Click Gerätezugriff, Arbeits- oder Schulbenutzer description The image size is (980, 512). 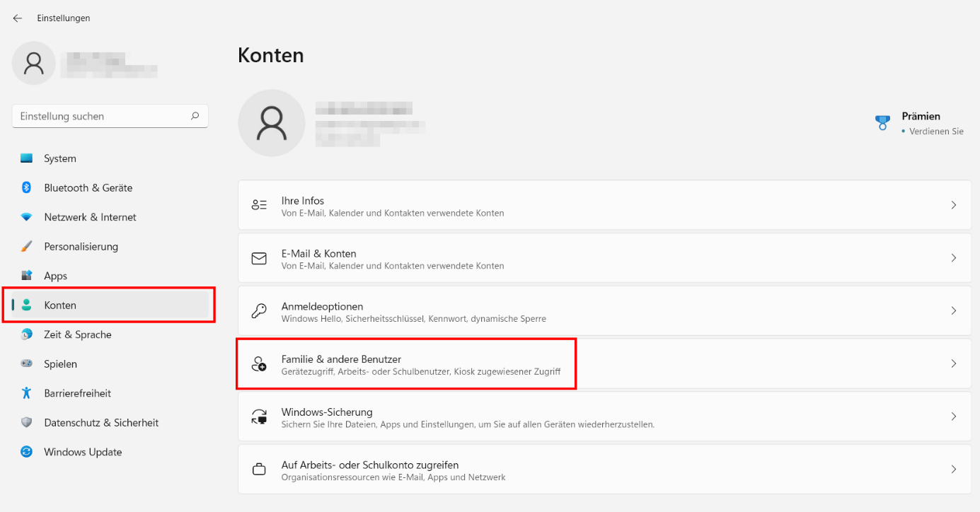tap(421, 372)
